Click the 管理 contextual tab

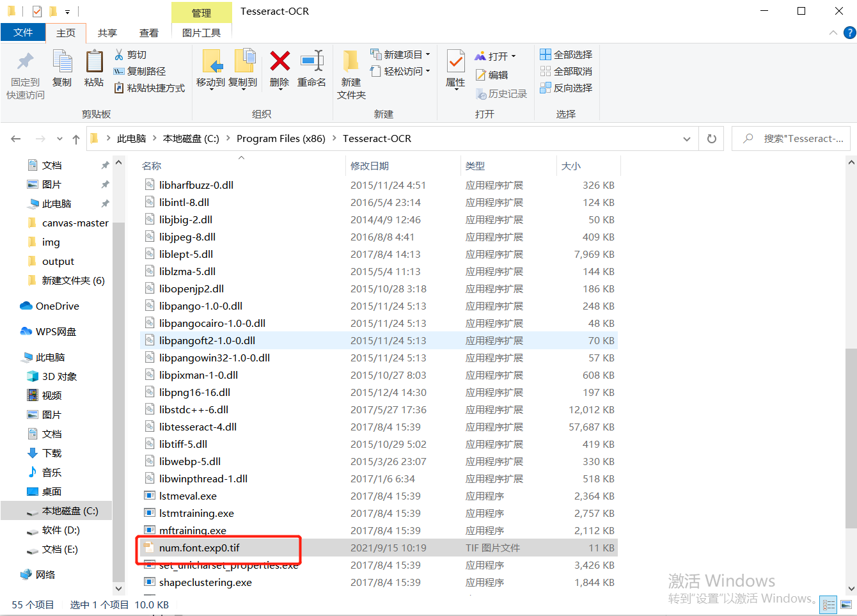201,13
